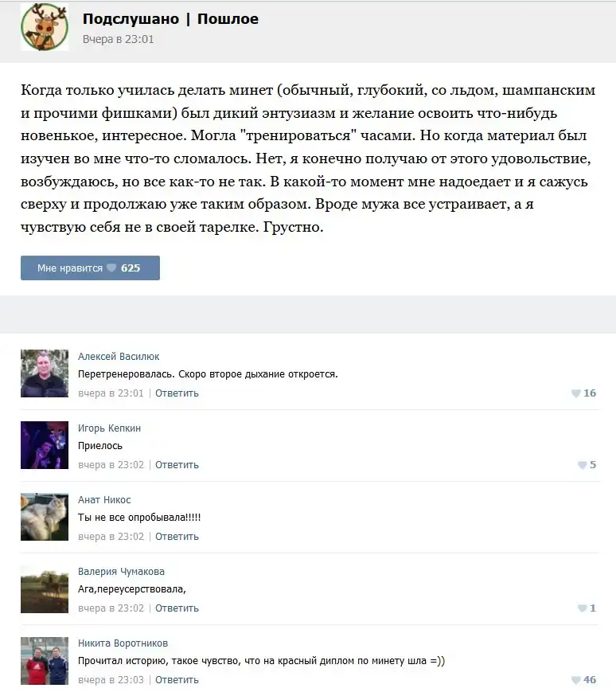Reply to Игорь Кепкин's comment via Ответить

click(177, 465)
